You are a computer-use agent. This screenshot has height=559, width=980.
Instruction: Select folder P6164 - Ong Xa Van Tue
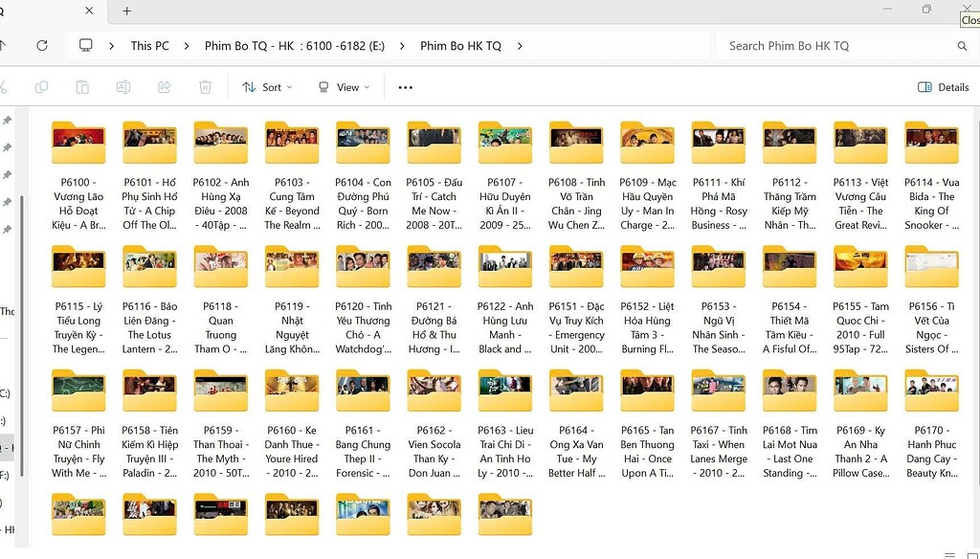576,424
